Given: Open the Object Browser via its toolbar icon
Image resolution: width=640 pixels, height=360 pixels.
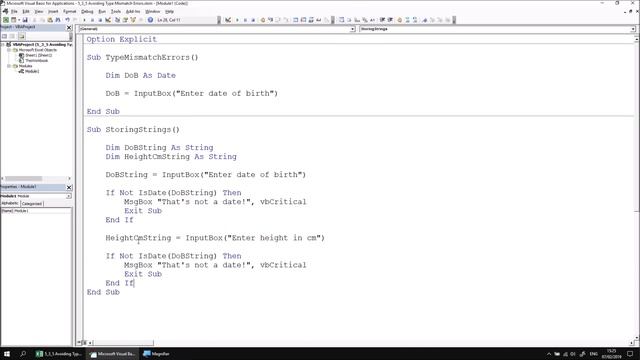Looking at the screenshot, I should pyautogui.click(x=133, y=20).
